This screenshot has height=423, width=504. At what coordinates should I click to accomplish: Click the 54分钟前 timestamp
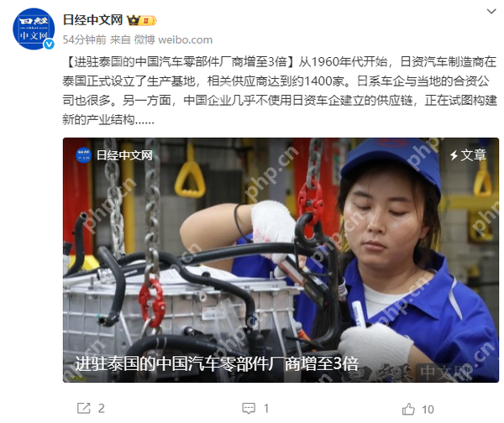tap(84, 39)
